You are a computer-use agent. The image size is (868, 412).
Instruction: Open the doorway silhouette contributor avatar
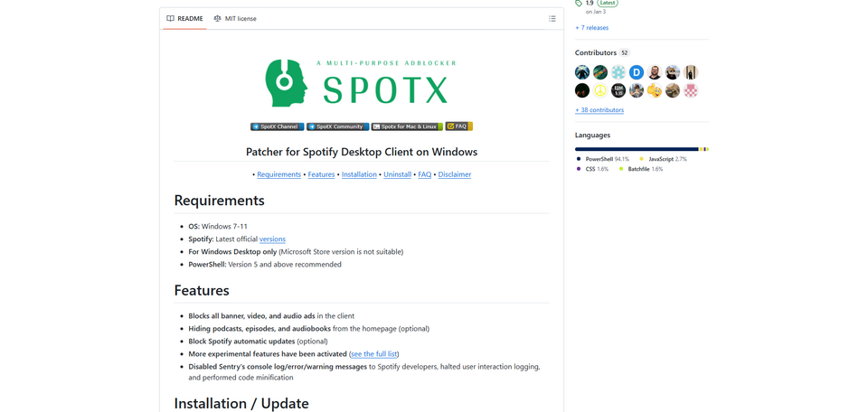(691, 72)
